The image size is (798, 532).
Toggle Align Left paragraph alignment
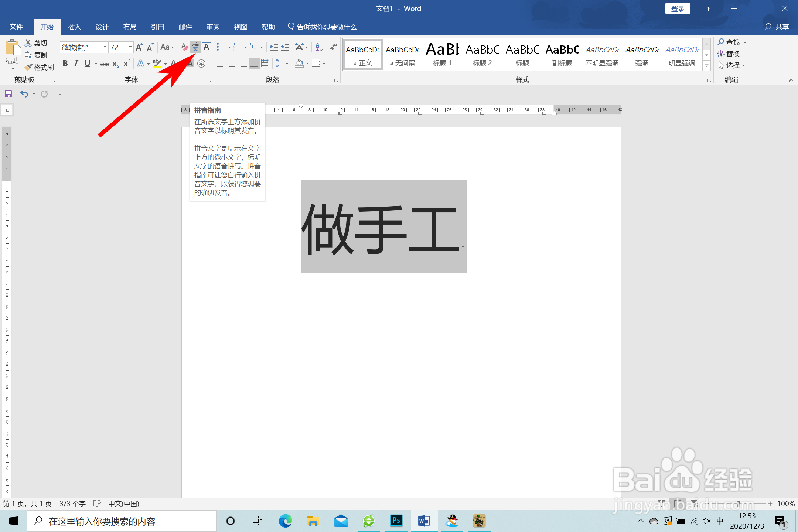[221, 64]
